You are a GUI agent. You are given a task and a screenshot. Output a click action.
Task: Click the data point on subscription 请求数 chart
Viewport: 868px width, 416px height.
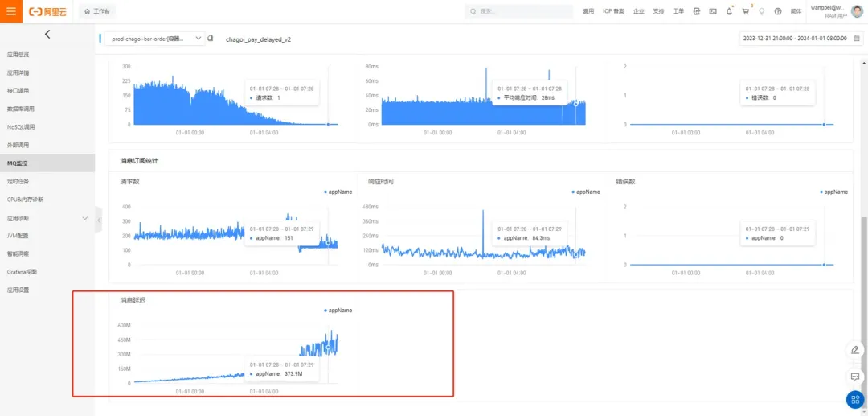(x=328, y=243)
